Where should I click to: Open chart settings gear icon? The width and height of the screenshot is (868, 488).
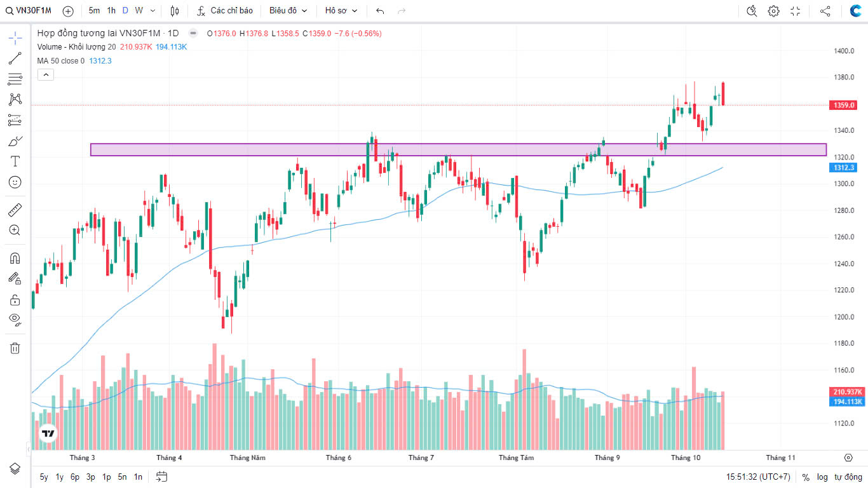click(773, 11)
